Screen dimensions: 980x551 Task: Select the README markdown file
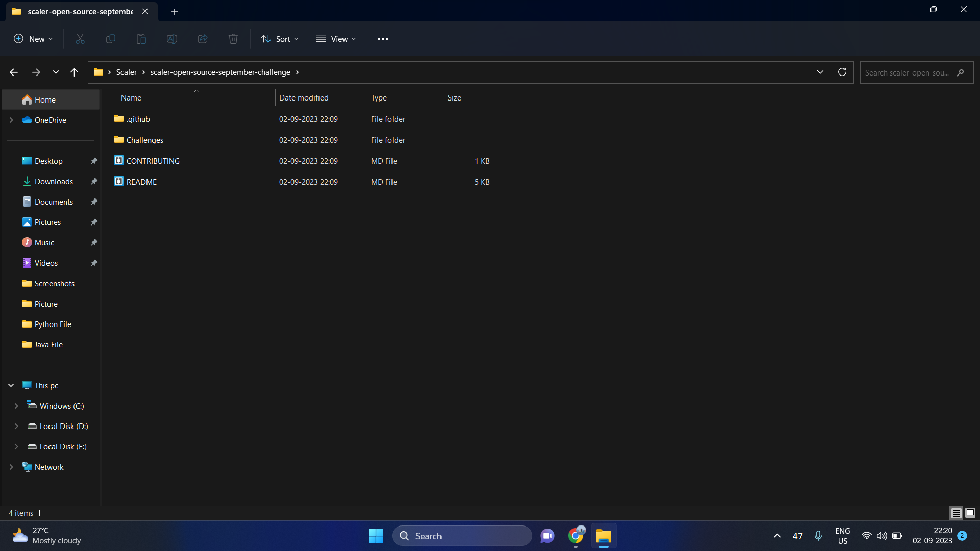tap(141, 182)
